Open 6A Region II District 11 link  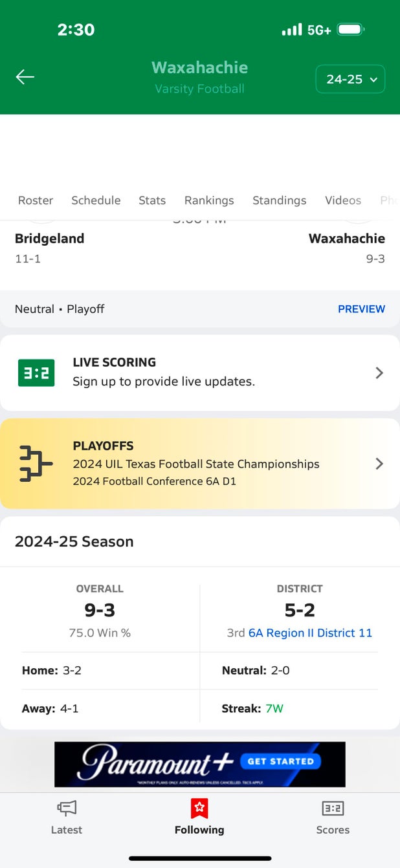310,633
